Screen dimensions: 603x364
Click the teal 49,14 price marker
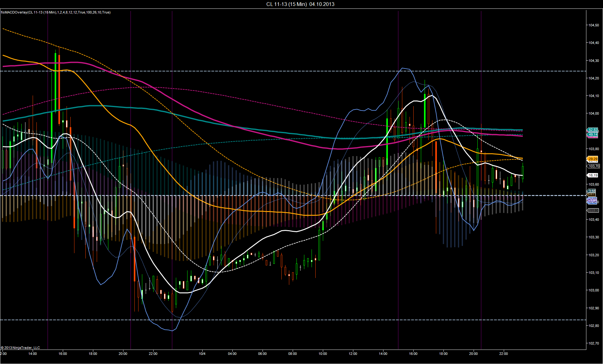tap(593, 134)
